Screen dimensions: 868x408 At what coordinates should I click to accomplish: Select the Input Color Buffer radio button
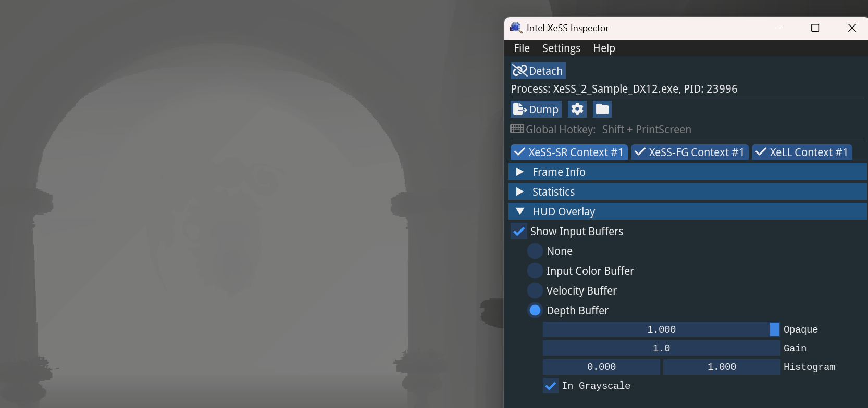(x=535, y=271)
